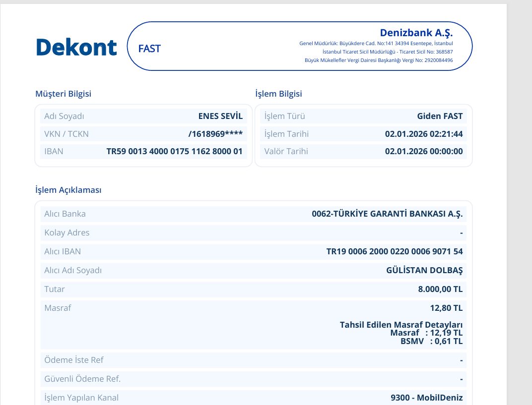The height and width of the screenshot is (405, 532).
Task: Click the İşlem Türü field label
Action: pos(285,116)
